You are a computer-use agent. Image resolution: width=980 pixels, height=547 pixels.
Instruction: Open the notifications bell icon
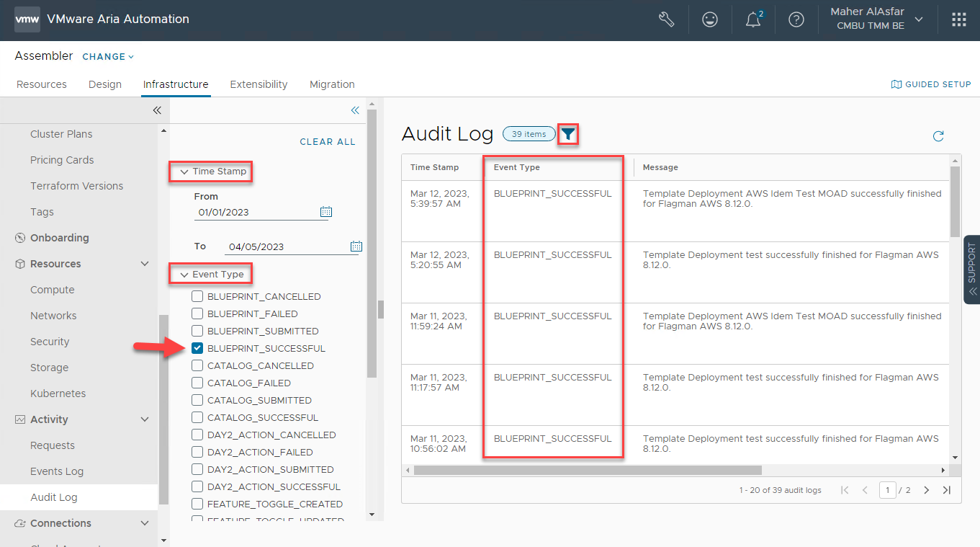coord(753,20)
